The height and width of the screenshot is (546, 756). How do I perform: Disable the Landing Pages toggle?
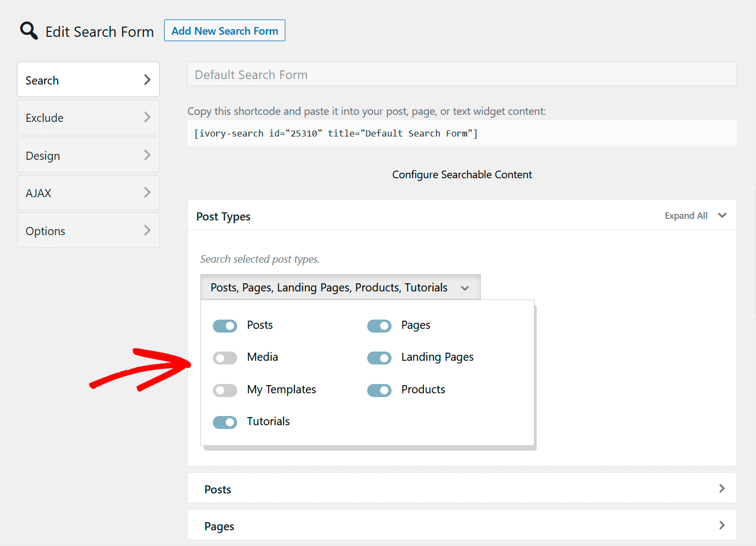[379, 357]
